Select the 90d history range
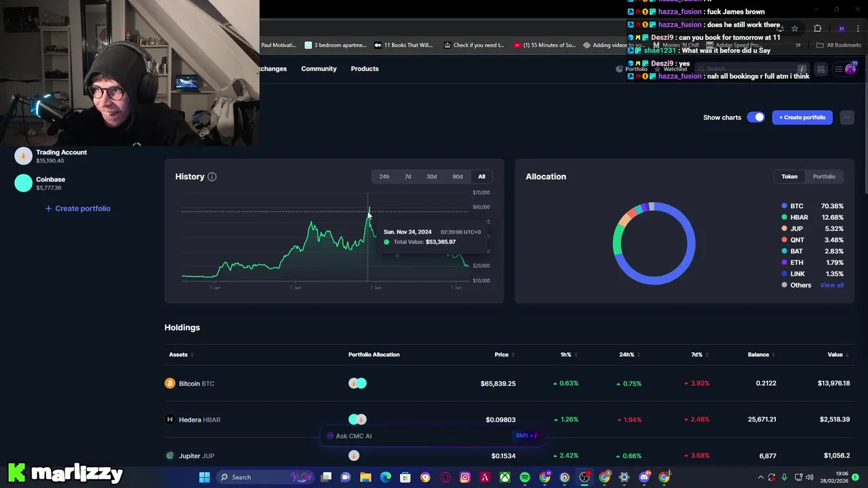The image size is (868, 488). click(x=458, y=176)
